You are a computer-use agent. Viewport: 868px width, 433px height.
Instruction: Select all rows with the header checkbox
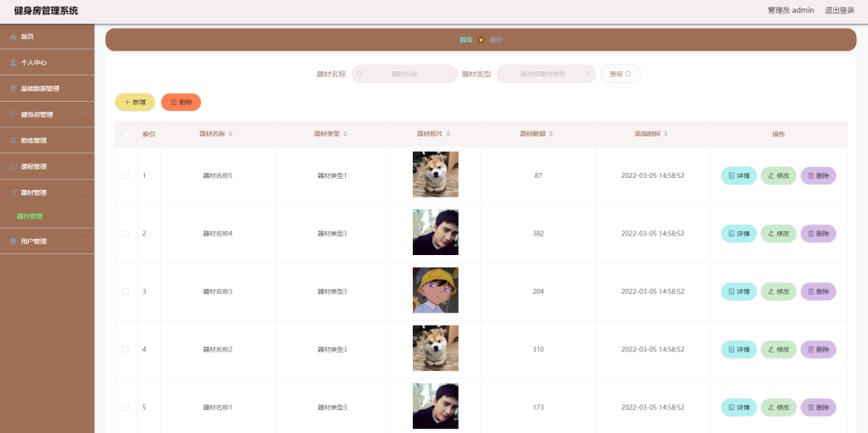[126, 134]
